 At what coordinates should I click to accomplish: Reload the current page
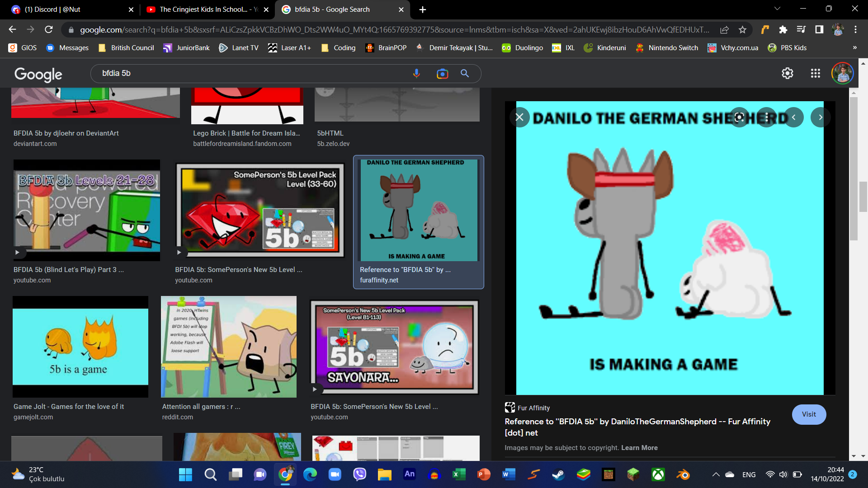pos(49,29)
